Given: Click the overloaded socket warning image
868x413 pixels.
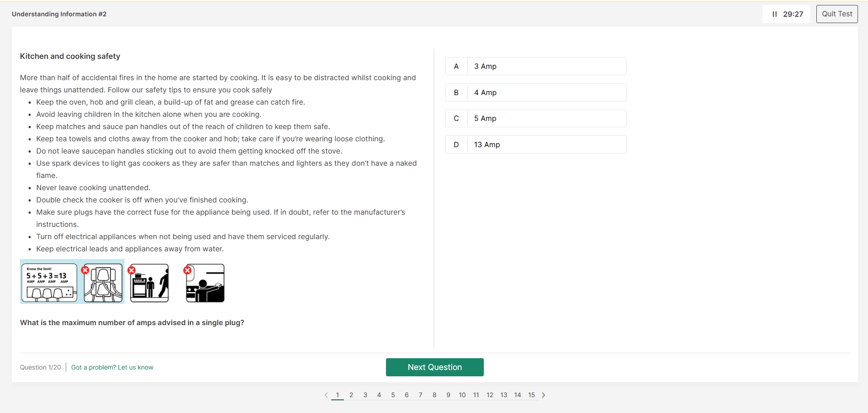Looking at the screenshot, I should click(x=103, y=283).
